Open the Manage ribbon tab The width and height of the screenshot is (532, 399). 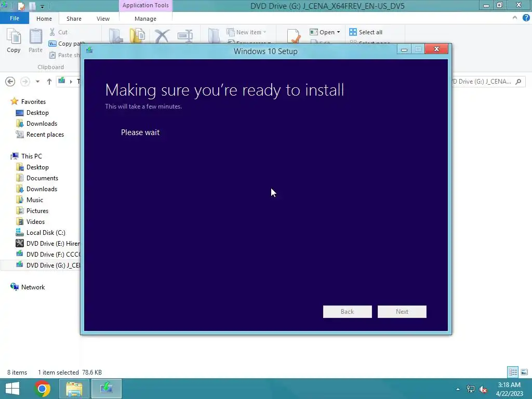(x=145, y=19)
